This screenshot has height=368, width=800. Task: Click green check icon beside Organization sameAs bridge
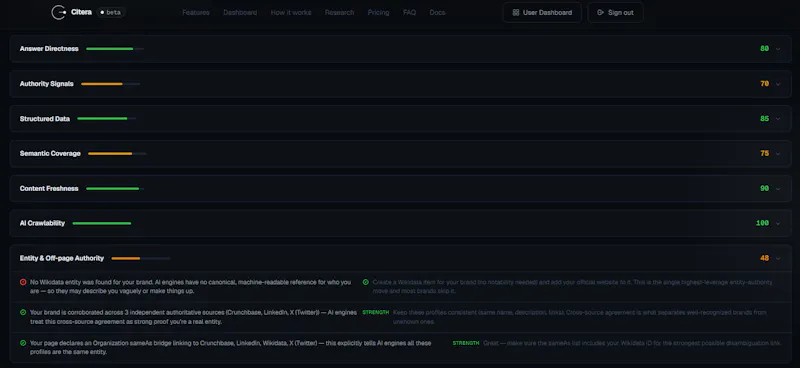[23, 343]
